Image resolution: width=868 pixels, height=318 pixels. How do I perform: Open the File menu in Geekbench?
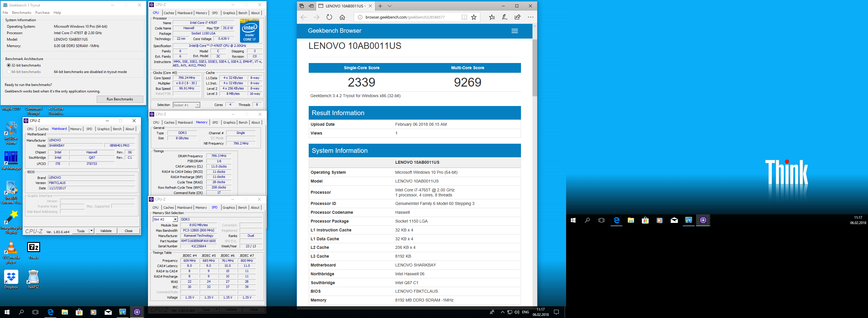(5, 12)
